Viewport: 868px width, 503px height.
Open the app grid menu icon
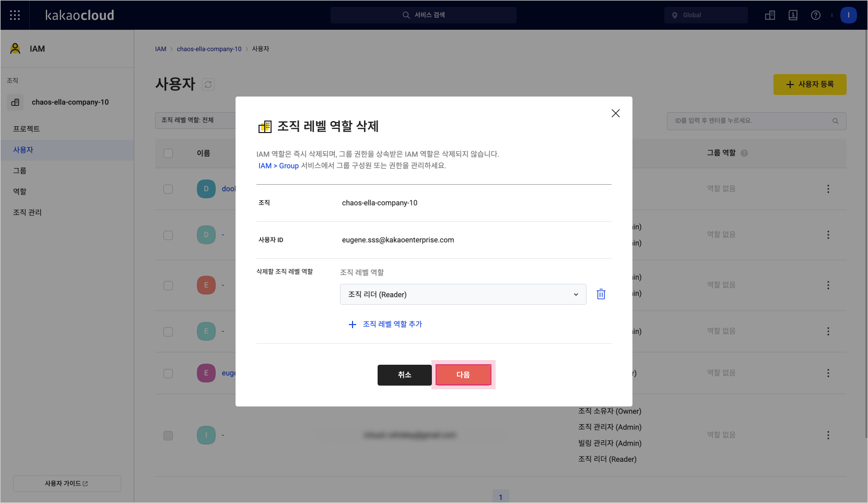15,15
